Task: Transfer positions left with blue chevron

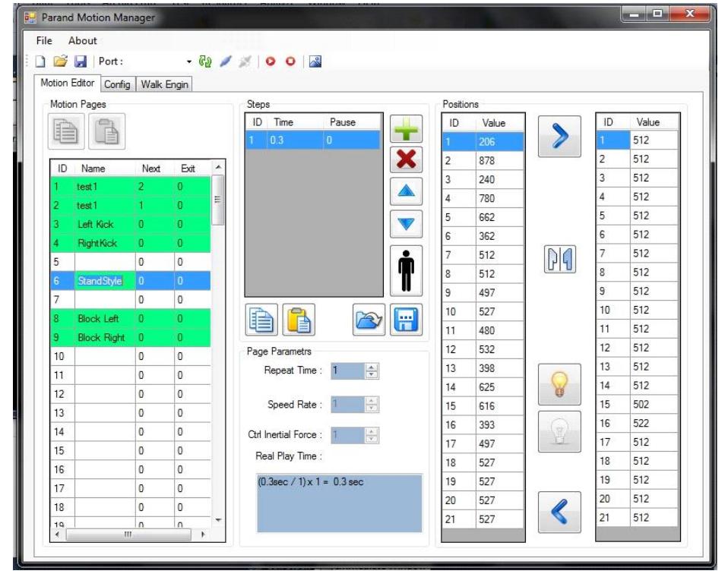Action: coord(559,512)
